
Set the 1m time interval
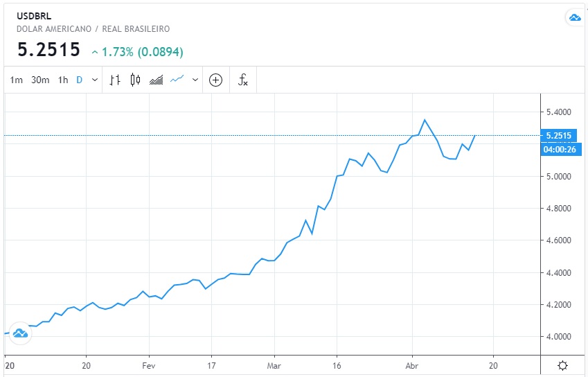click(17, 80)
